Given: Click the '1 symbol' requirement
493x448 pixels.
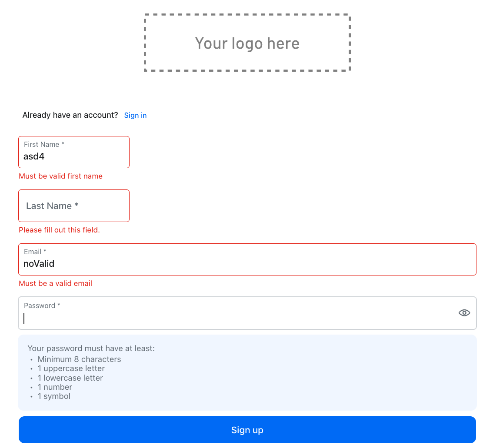Looking at the screenshot, I should coord(54,396).
